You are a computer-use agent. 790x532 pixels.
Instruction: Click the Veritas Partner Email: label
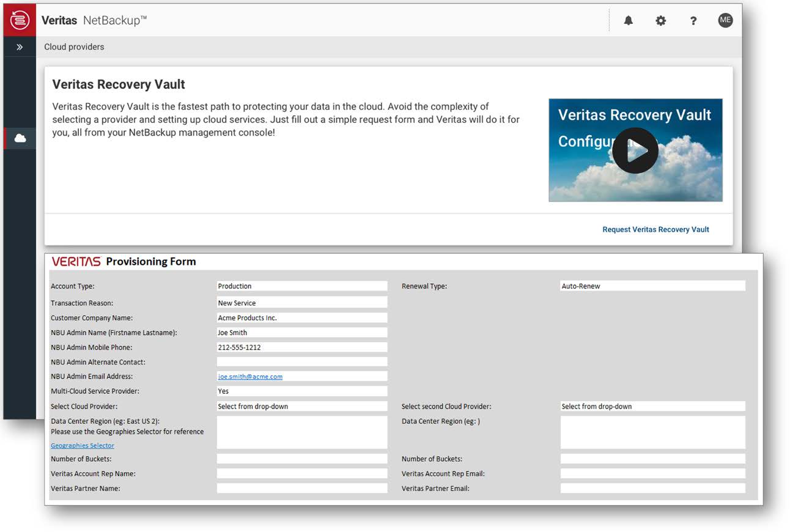pos(435,489)
